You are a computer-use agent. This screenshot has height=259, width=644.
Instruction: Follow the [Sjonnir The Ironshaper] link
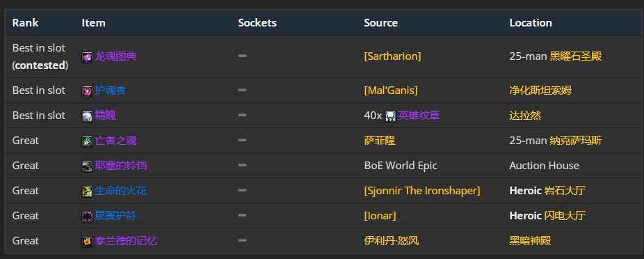422,190
